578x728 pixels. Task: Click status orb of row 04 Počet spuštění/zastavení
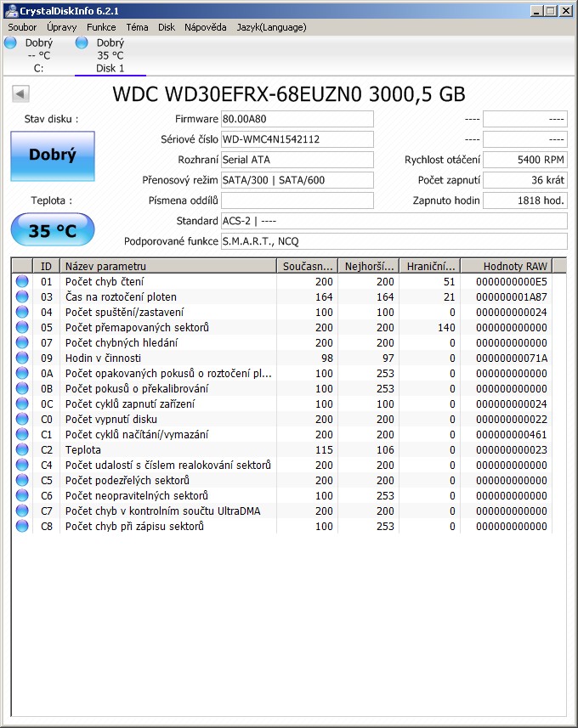(22, 312)
